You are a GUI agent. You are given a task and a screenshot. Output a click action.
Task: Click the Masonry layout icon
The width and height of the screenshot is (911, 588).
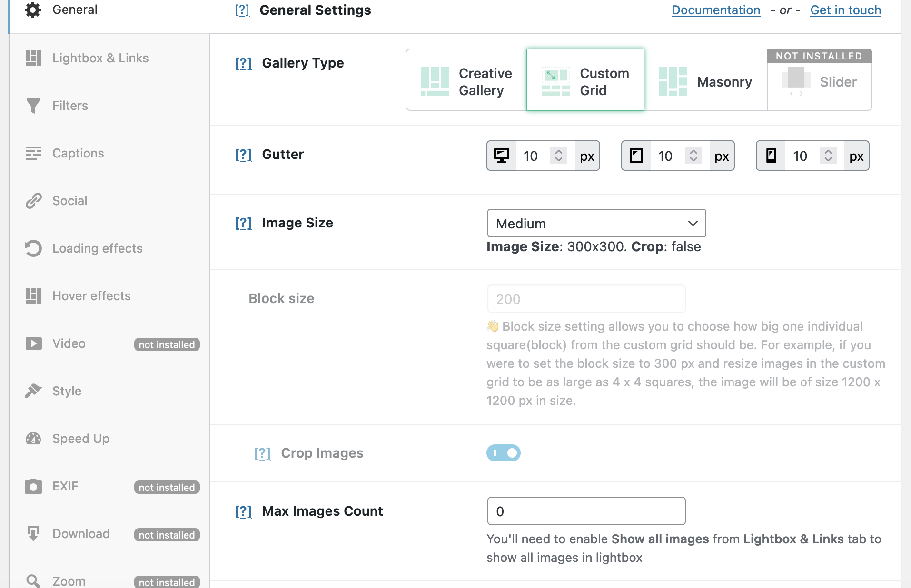pyautogui.click(x=673, y=81)
